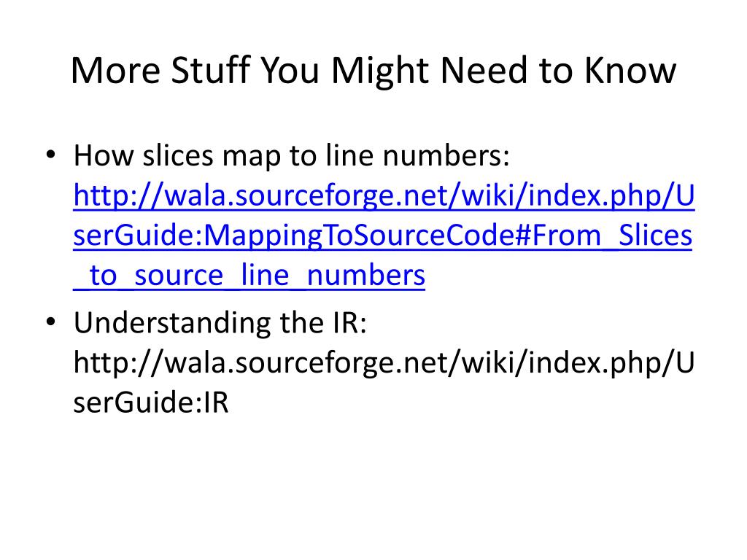Click the serGuide:IR text line
The width and height of the screenshot is (747, 560).
pos(151,402)
